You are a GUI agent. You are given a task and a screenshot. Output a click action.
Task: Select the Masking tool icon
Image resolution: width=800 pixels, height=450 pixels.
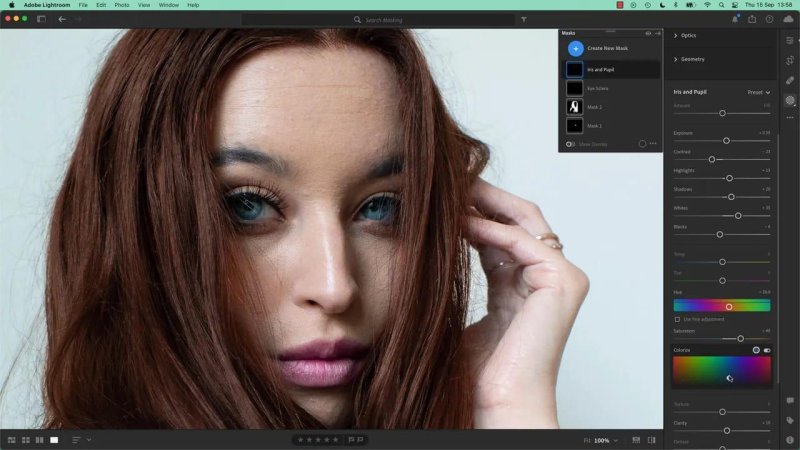point(790,100)
